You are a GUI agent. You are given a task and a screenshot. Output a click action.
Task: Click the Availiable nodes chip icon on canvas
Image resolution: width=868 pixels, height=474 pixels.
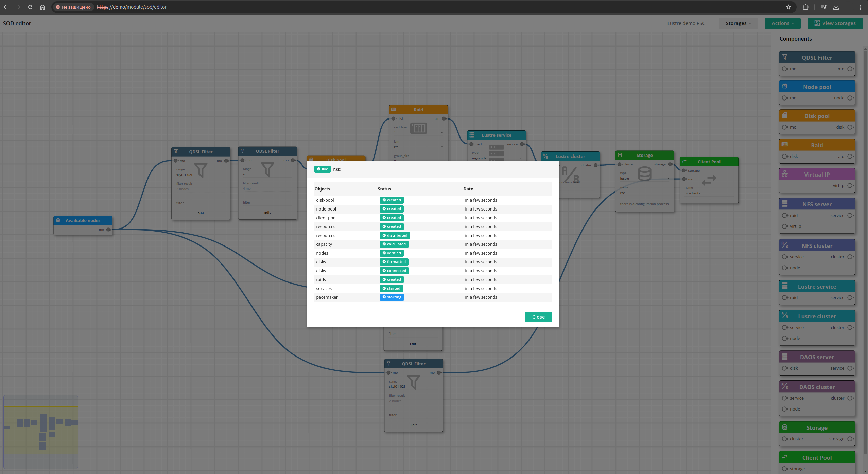click(x=58, y=220)
